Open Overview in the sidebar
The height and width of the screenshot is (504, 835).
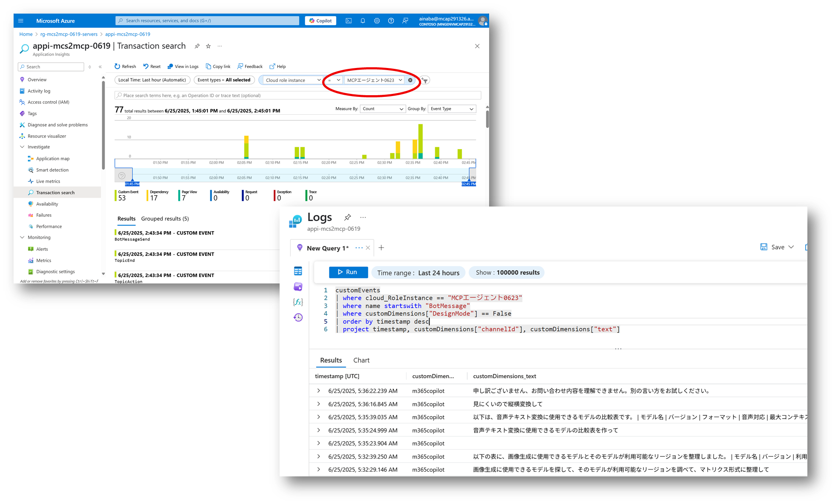(x=37, y=79)
